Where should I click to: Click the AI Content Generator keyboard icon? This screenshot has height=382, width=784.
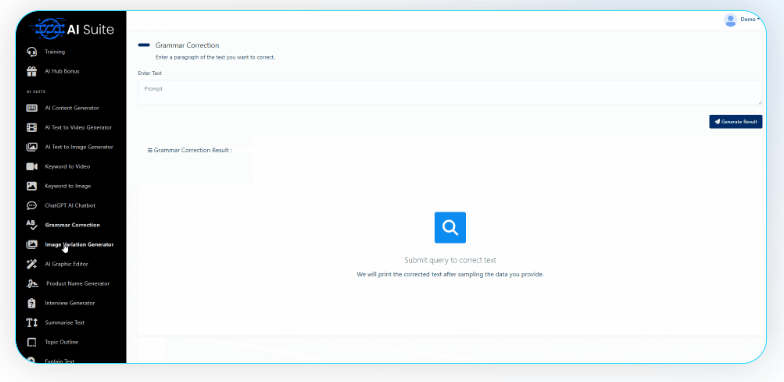[x=32, y=108]
